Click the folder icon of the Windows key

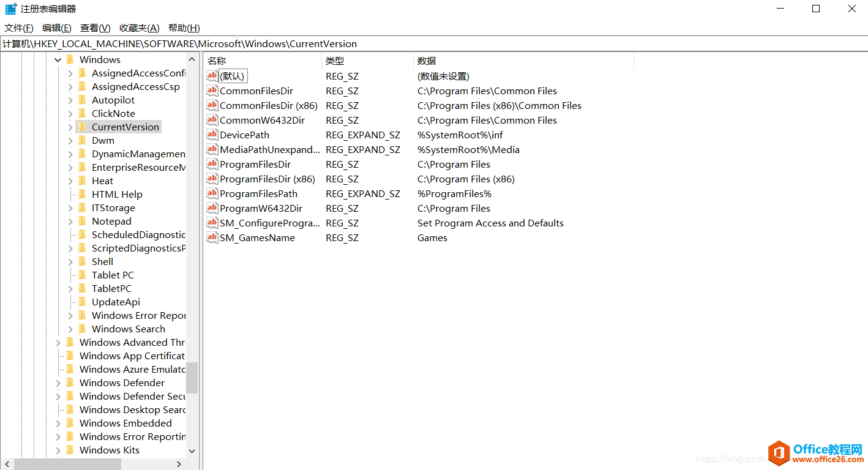[70, 59]
